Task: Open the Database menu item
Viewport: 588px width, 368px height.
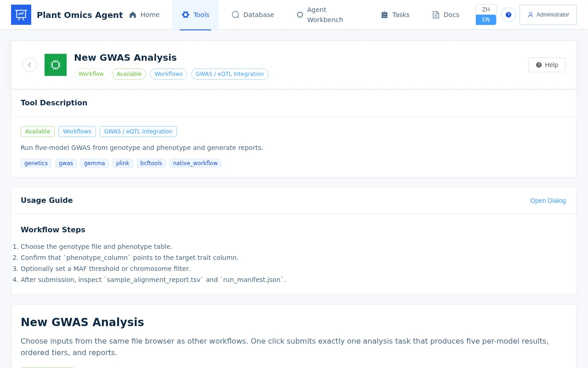Action: [253, 15]
